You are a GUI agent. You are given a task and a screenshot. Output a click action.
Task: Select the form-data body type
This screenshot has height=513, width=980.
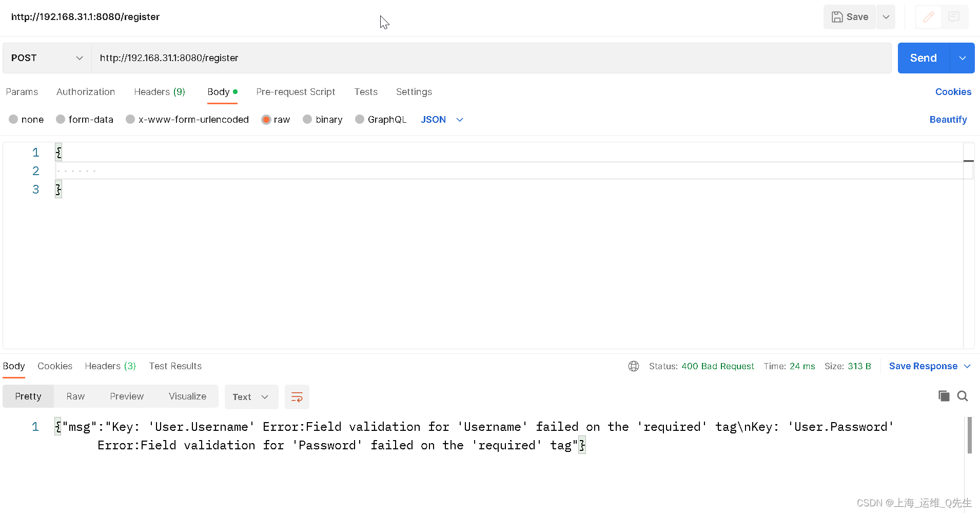click(85, 120)
